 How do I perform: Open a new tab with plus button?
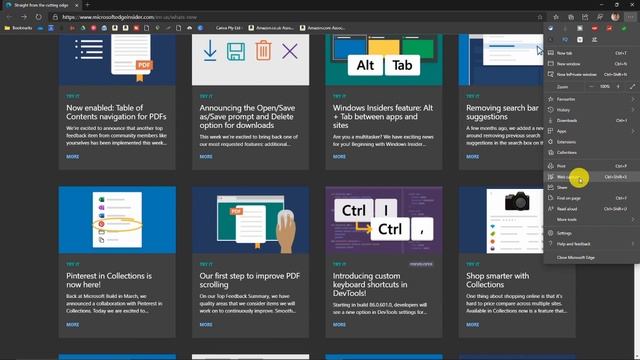(87, 5)
